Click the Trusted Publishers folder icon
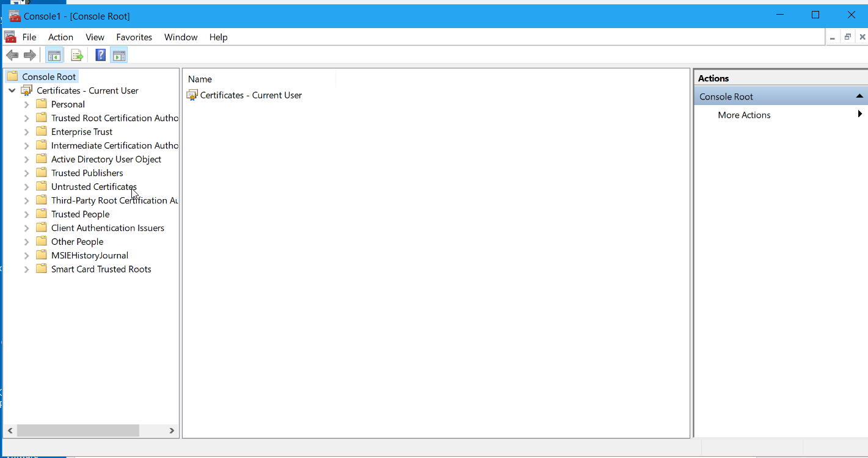 41,173
